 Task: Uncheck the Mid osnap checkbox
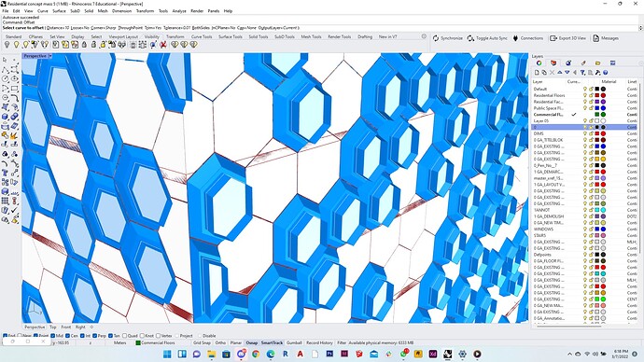point(53,336)
